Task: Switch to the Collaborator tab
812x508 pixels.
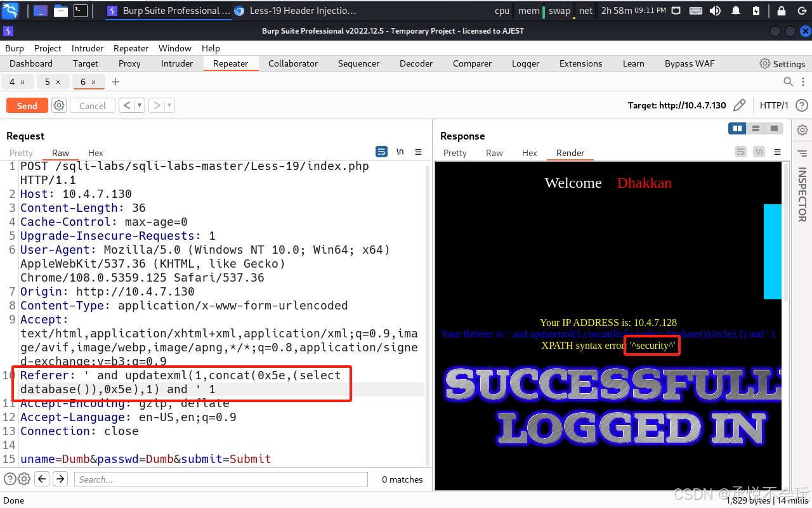Action: coord(293,63)
